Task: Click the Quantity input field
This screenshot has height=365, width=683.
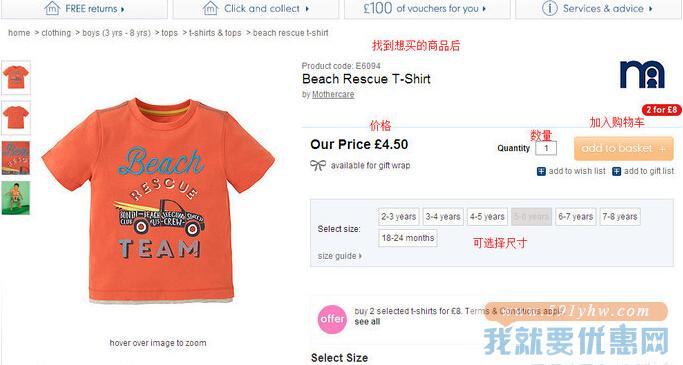Action: (x=546, y=148)
